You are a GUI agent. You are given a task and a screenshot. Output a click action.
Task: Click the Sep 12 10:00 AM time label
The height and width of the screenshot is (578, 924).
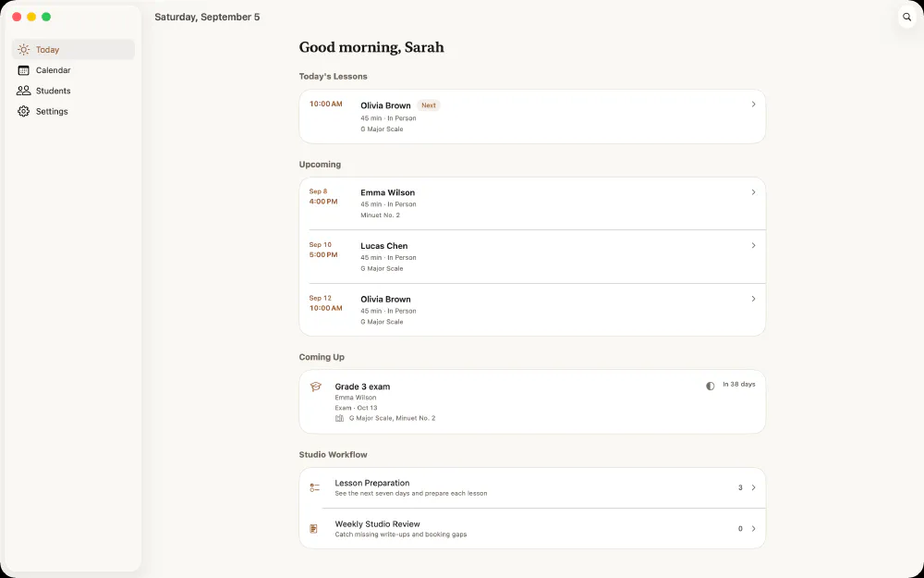[x=326, y=303]
